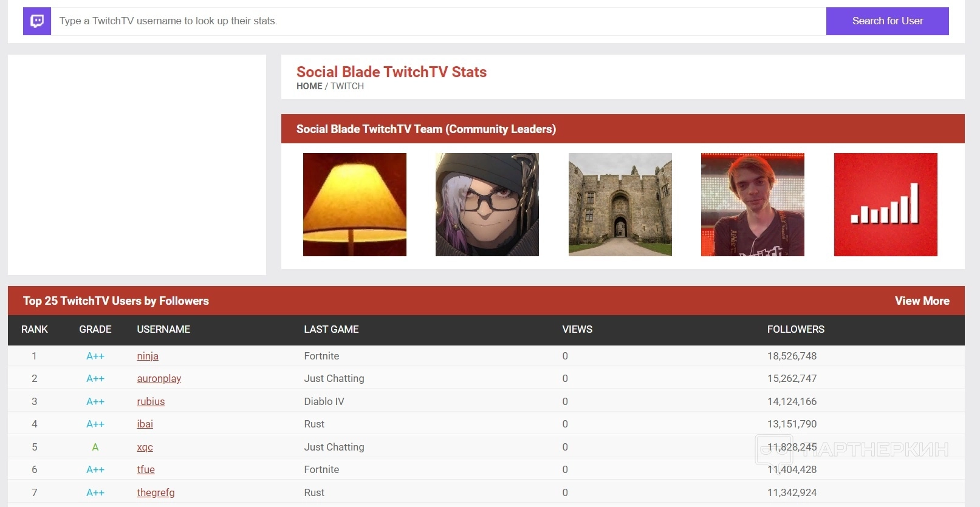
Task: Click ibai's follower count 13,151,790
Action: [792, 424]
